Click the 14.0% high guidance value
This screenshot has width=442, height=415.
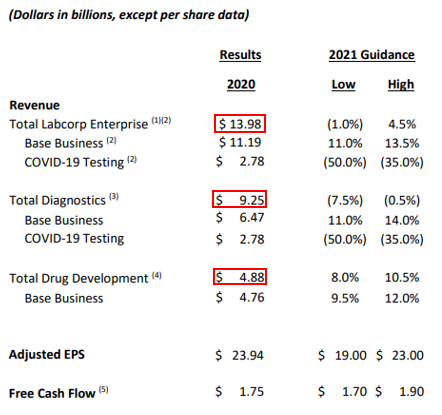coord(402,220)
